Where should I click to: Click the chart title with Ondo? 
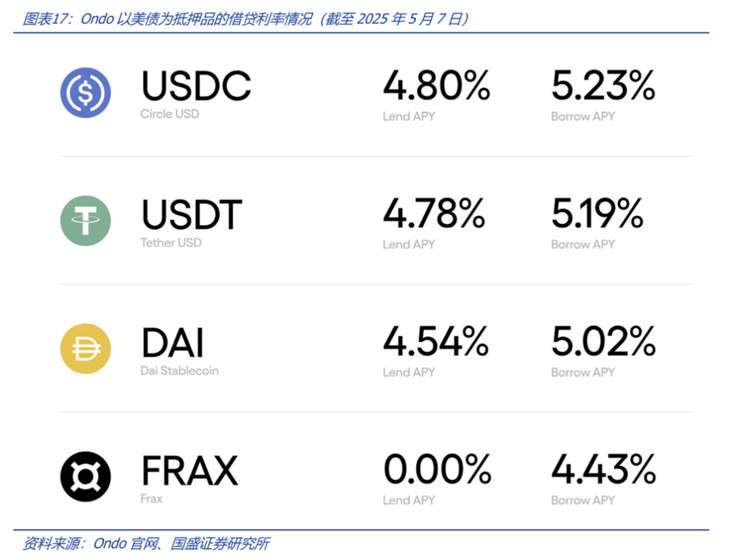click(x=245, y=19)
